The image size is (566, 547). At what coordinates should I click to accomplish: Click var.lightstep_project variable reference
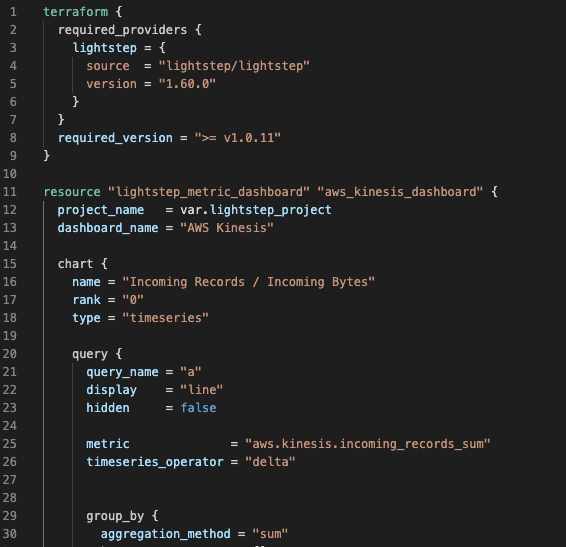(x=256, y=210)
